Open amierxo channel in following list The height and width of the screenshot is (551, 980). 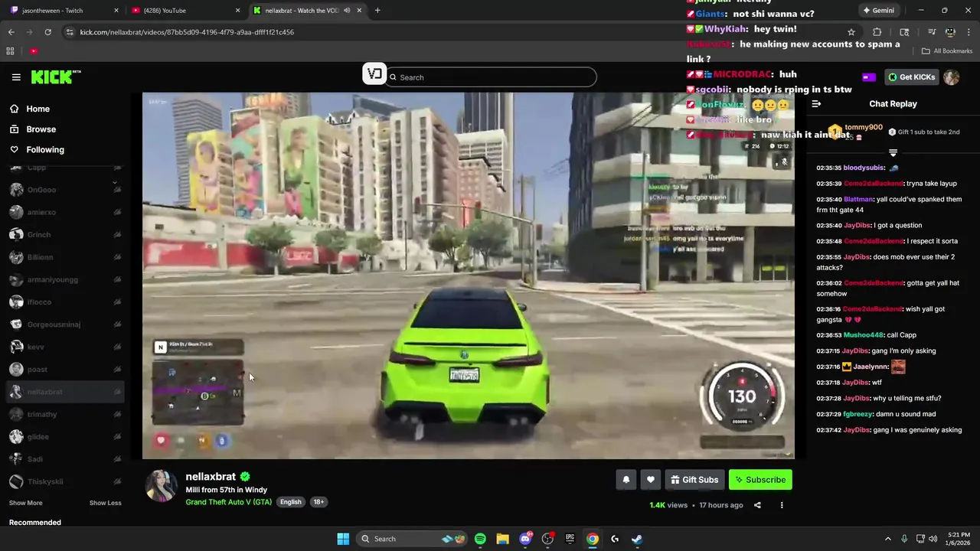click(x=65, y=212)
